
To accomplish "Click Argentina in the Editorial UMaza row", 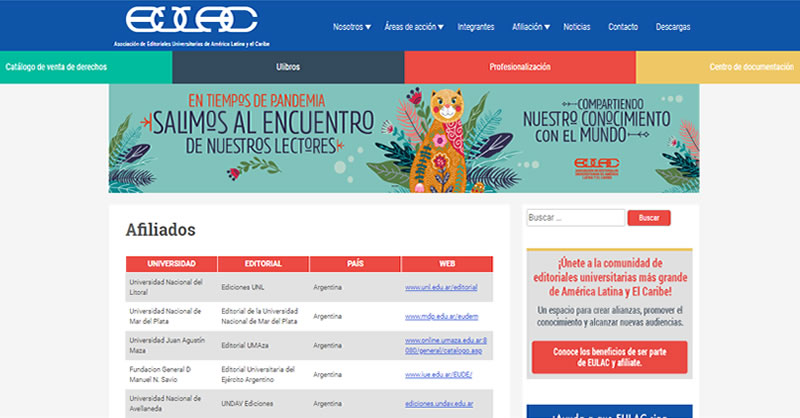I will pos(328,346).
